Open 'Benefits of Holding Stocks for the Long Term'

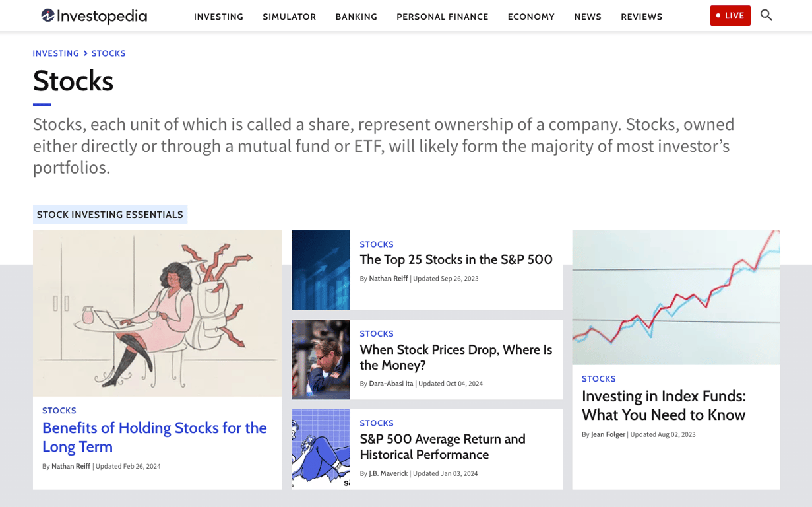click(154, 437)
